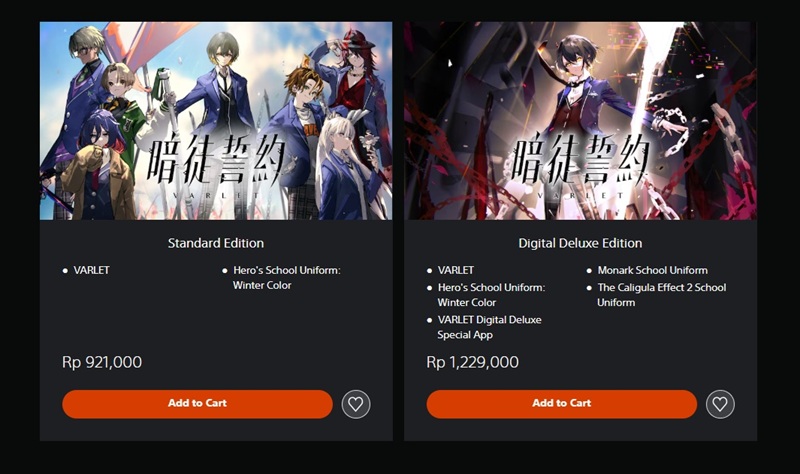Image resolution: width=800 pixels, height=474 pixels.
Task: Click The Caligula Effect 2 School Uniform item
Action: [662, 295]
